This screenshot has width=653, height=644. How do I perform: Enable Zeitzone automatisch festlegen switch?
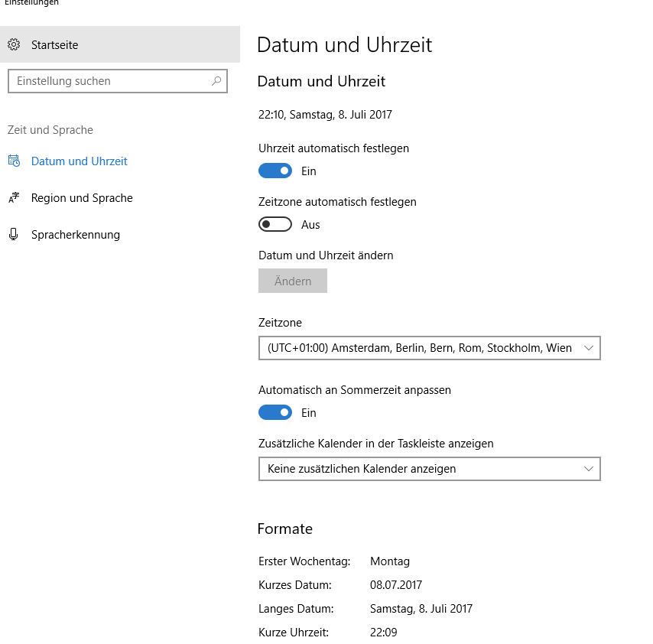275,224
